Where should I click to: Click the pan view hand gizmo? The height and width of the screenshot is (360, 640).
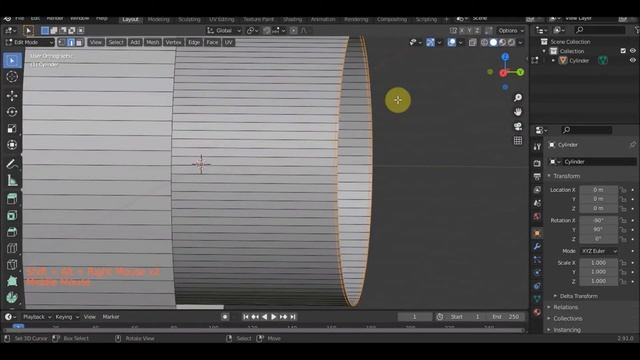click(518, 112)
